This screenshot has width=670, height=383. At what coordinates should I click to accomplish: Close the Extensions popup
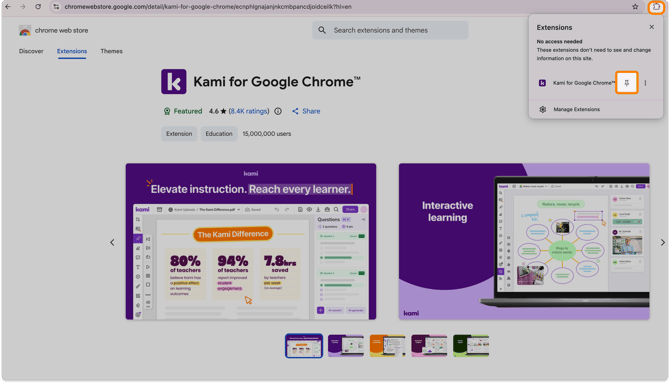point(651,27)
